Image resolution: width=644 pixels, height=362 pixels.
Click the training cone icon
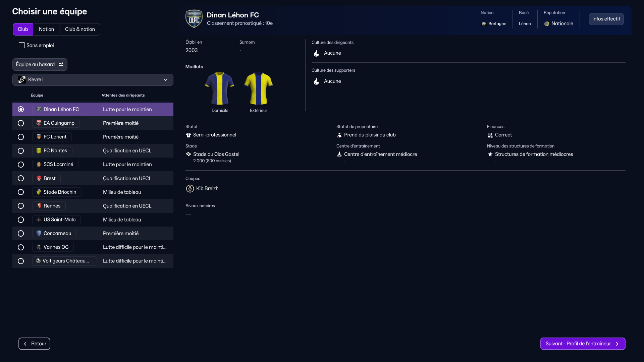[339, 154]
